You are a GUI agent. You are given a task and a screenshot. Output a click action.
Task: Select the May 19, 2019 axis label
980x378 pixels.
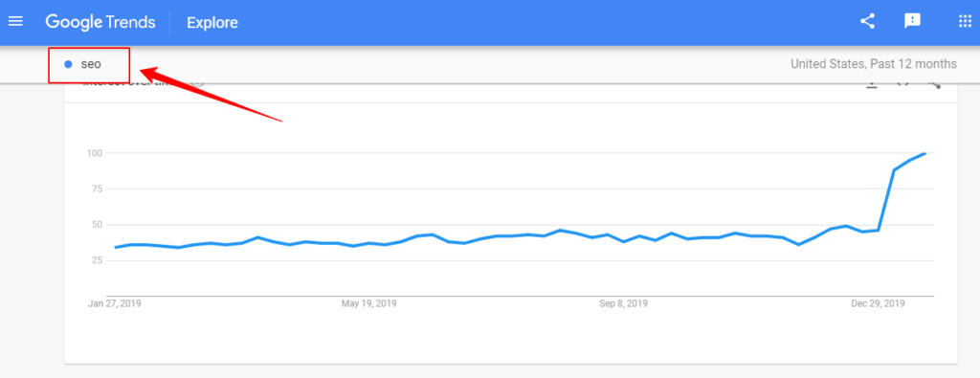tap(368, 303)
